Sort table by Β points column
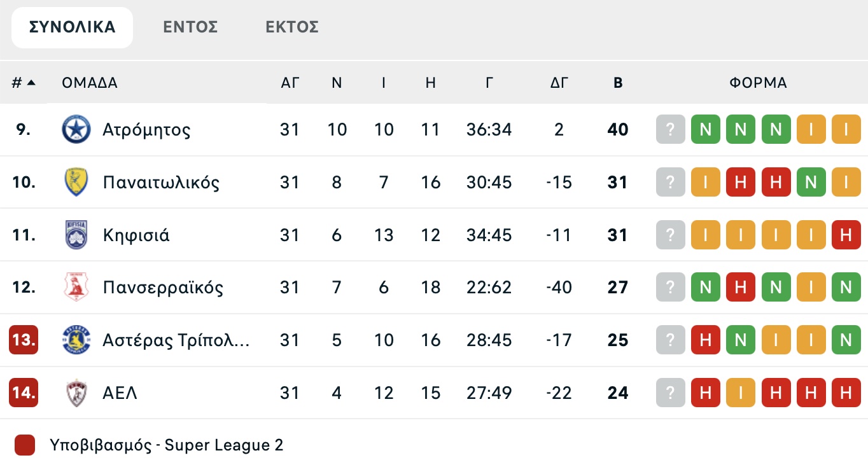Viewport: 868px width, 467px height. coord(618,83)
